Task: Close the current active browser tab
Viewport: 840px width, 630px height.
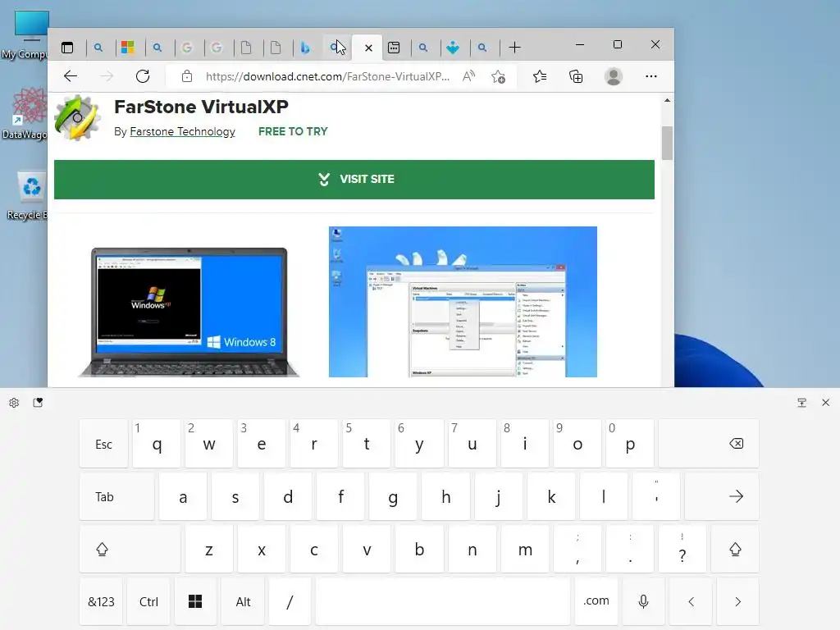Action: click(x=368, y=48)
